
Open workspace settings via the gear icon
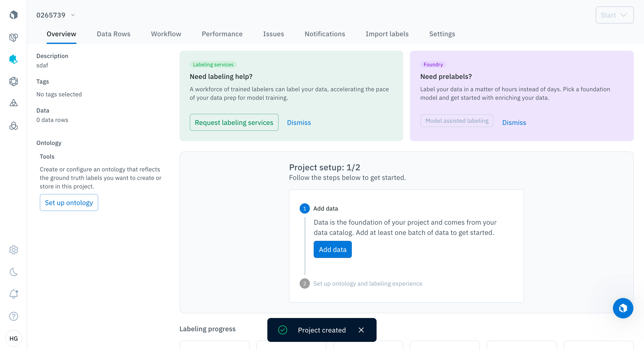pos(14,250)
